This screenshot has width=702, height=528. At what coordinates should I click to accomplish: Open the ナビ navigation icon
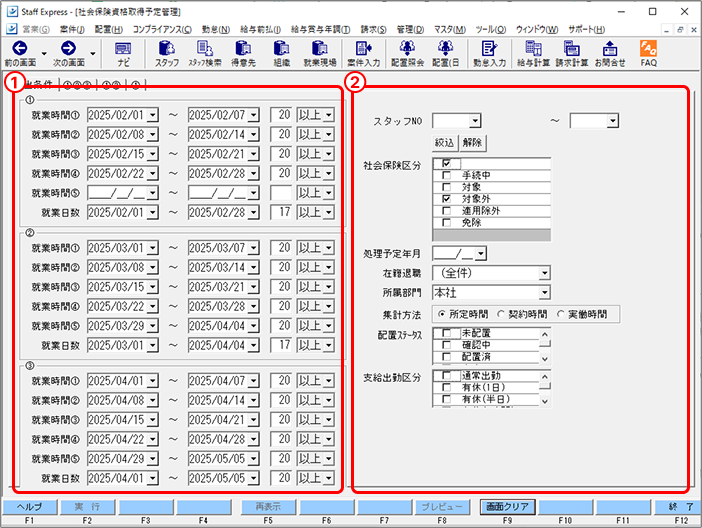point(123,48)
